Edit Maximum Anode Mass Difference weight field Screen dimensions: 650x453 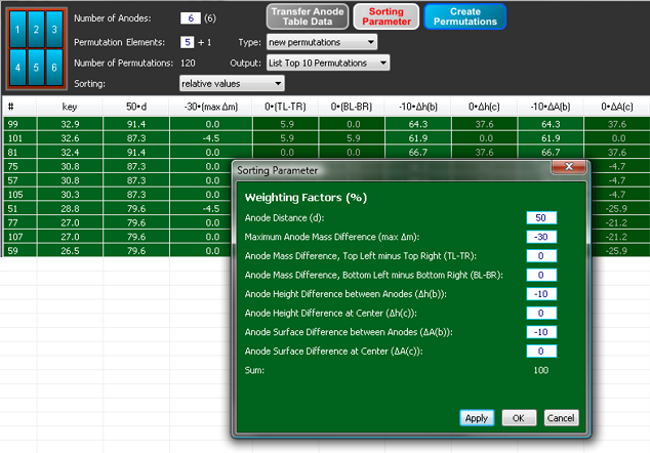coord(541,237)
